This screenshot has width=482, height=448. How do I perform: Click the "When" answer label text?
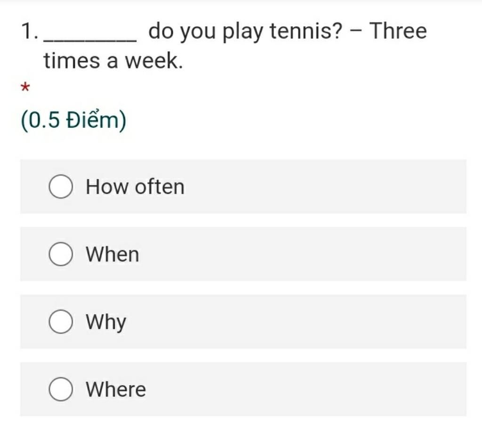(112, 254)
